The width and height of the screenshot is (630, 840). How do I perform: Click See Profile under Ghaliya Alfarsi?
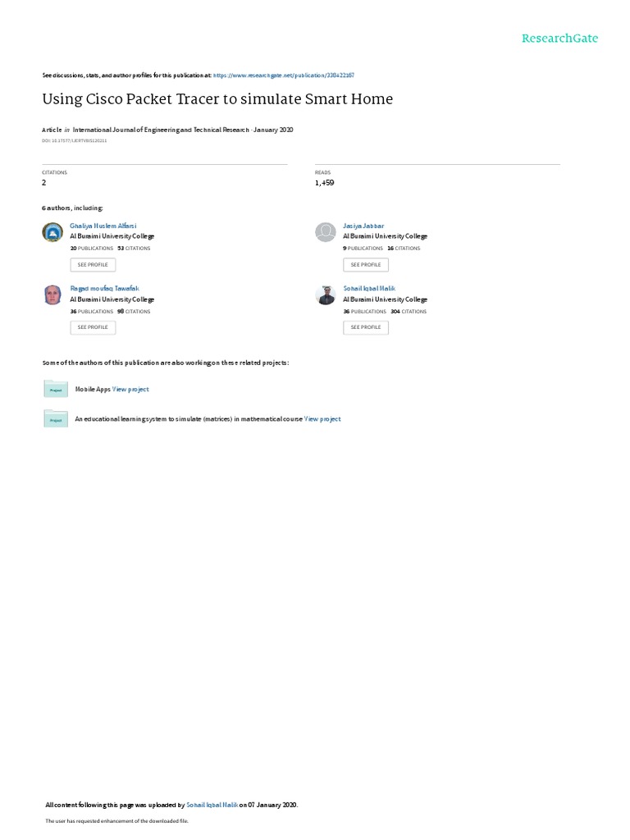coord(93,265)
